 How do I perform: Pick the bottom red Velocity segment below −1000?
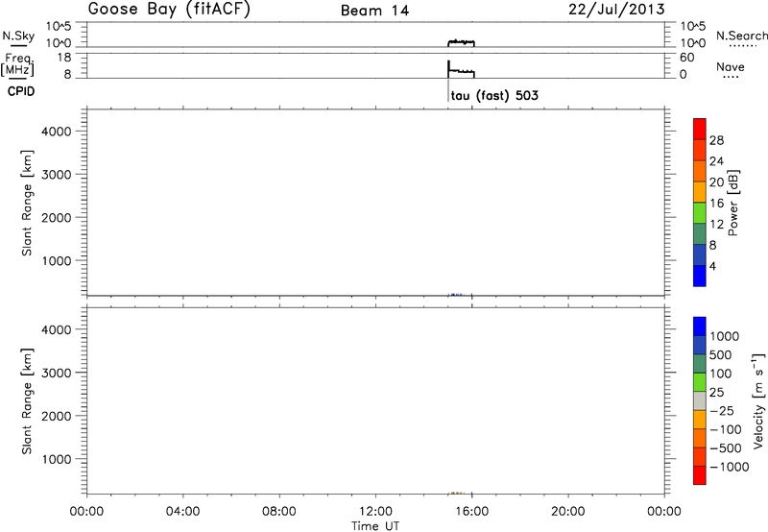pos(700,475)
